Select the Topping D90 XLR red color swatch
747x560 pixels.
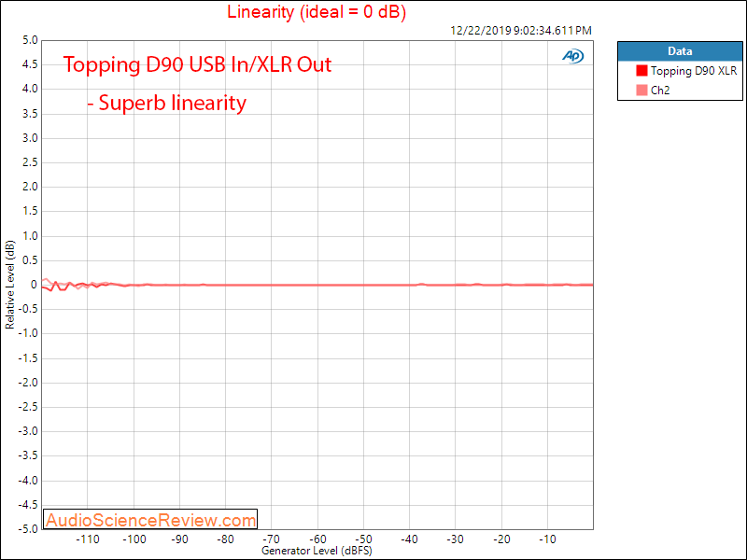641,71
